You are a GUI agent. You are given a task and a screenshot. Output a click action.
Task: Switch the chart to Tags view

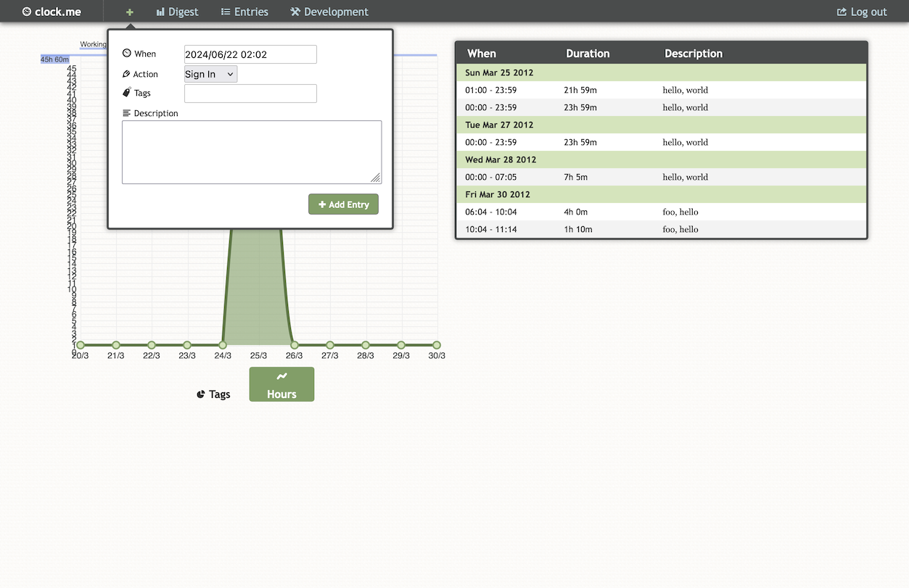point(213,394)
